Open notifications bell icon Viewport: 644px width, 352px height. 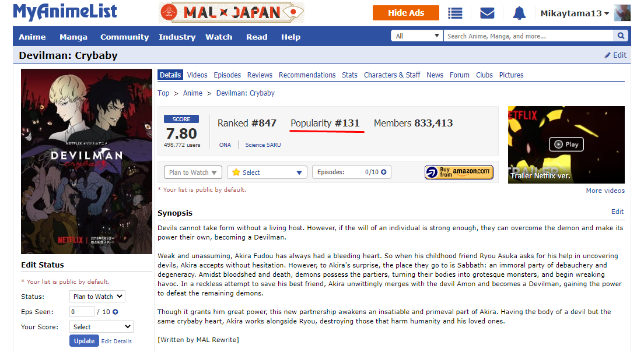519,13
